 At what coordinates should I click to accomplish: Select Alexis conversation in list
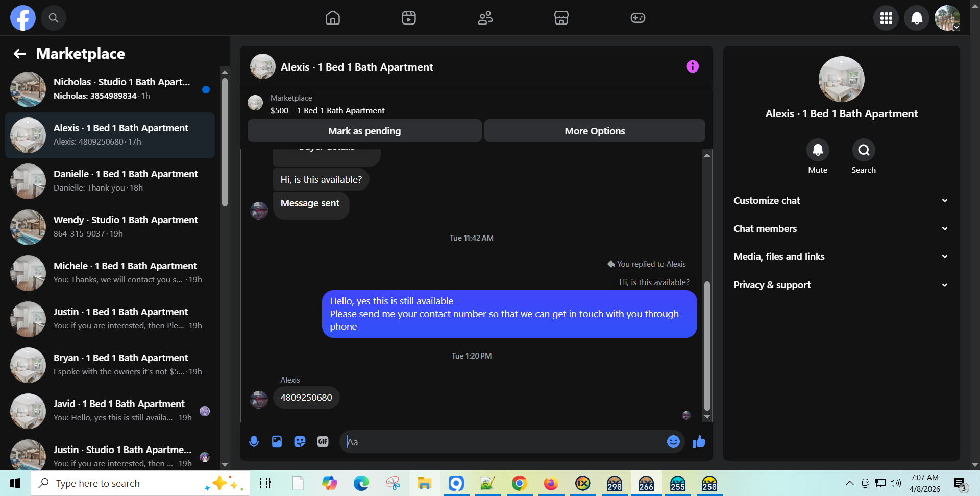click(110, 135)
